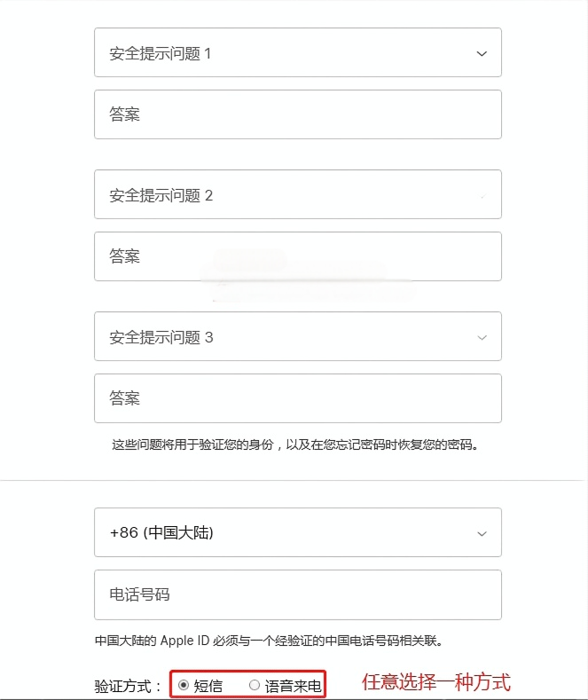The height and width of the screenshot is (700, 588).
Task: Click the note about Apple ID 中国电话号码
Action: click(x=269, y=641)
